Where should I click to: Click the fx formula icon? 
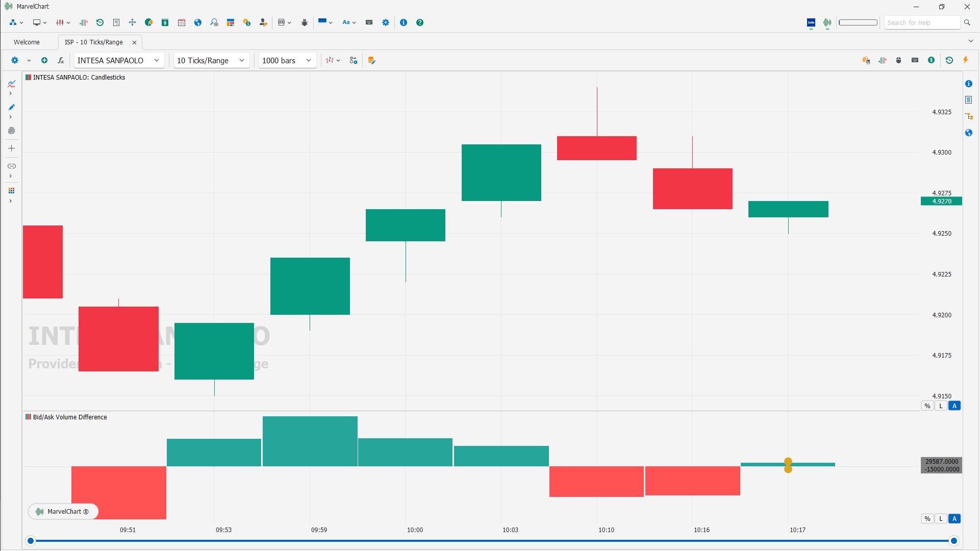point(61,60)
